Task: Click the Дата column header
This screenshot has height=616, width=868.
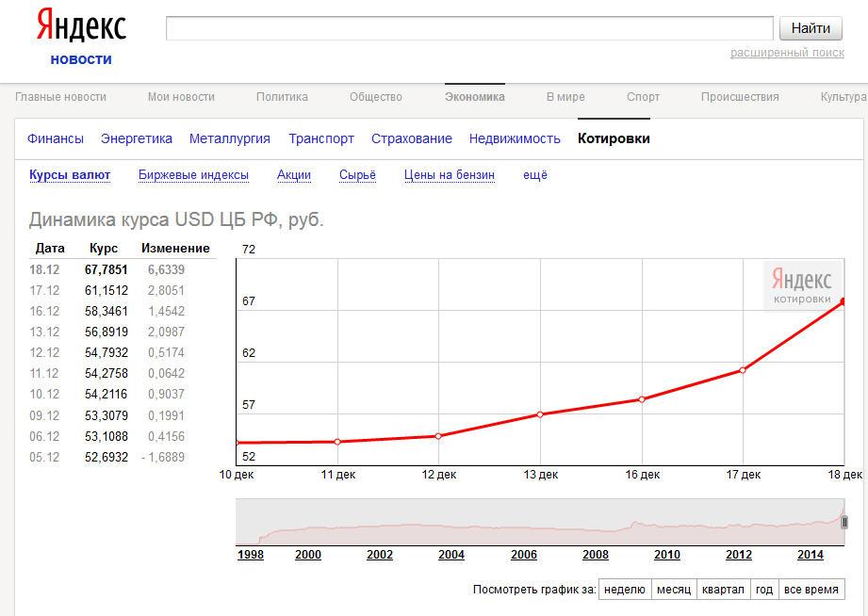Action: tap(50, 249)
